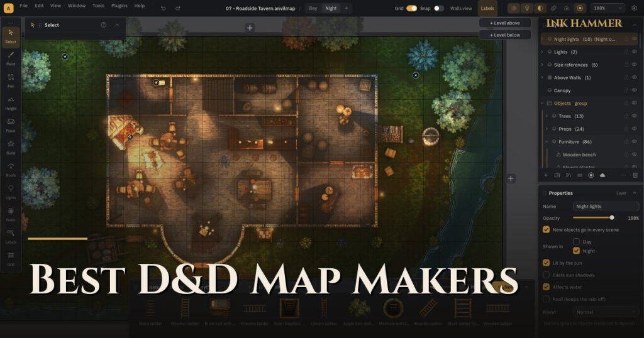Image resolution: width=644 pixels, height=338 pixels.
Task: Click Walls view in top bar
Action: (461, 8)
